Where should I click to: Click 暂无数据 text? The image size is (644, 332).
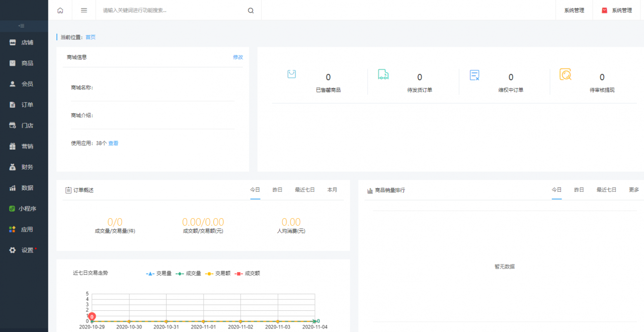(505, 267)
